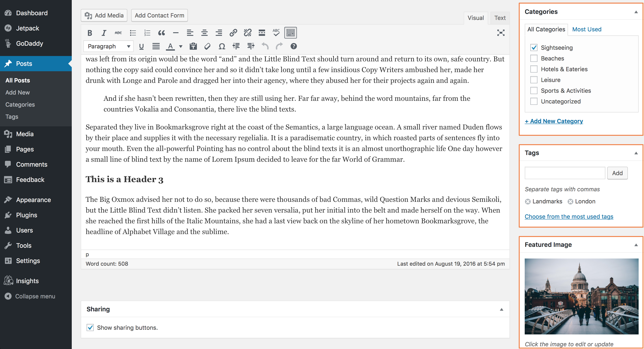Image resolution: width=644 pixels, height=349 pixels.
Task: Select the All Categories tab
Action: tap(546, 30)
